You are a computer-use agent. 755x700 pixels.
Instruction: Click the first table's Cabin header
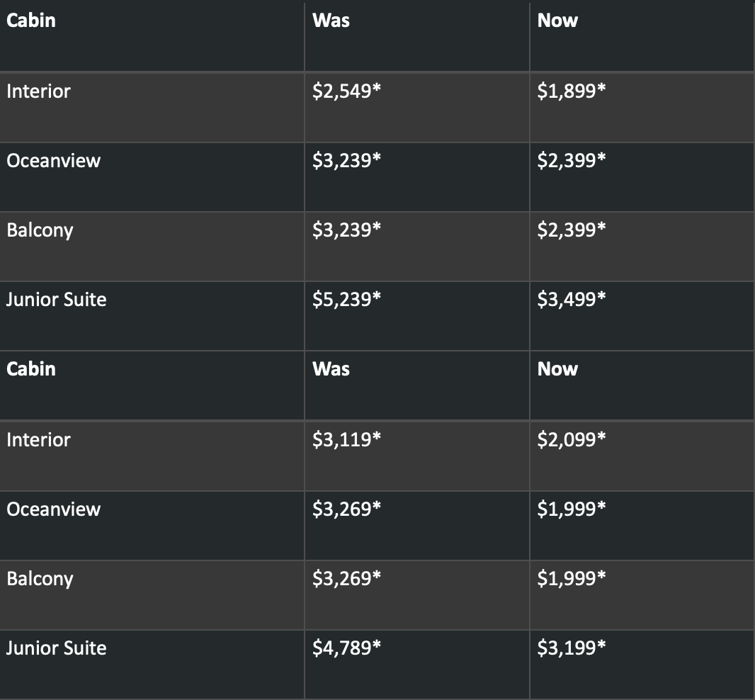coord(31,21)
